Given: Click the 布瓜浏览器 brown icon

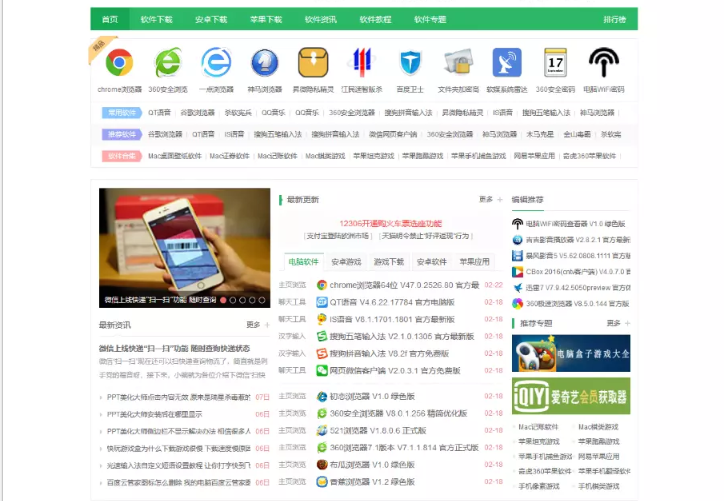Looking at the screenshot, I should 322,465.
